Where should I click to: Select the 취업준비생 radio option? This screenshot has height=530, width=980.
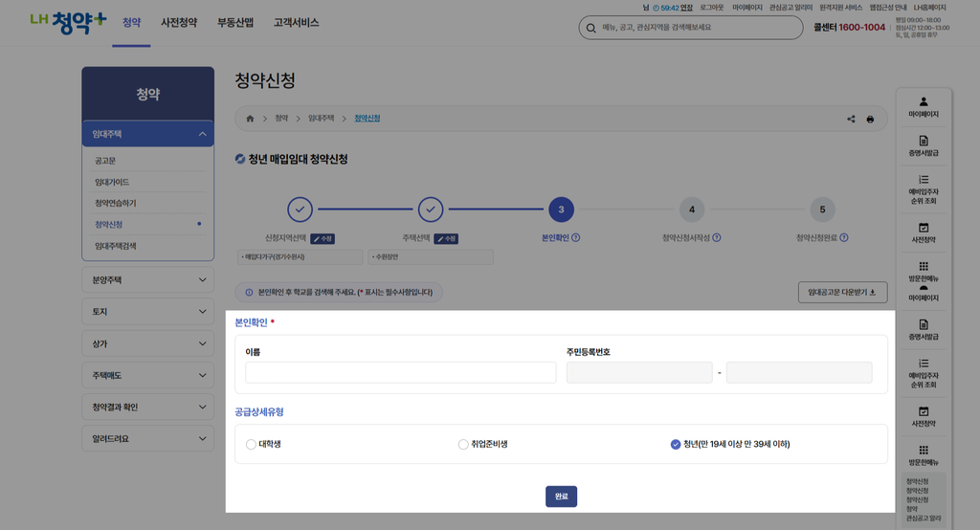click(x=463, y=444)
